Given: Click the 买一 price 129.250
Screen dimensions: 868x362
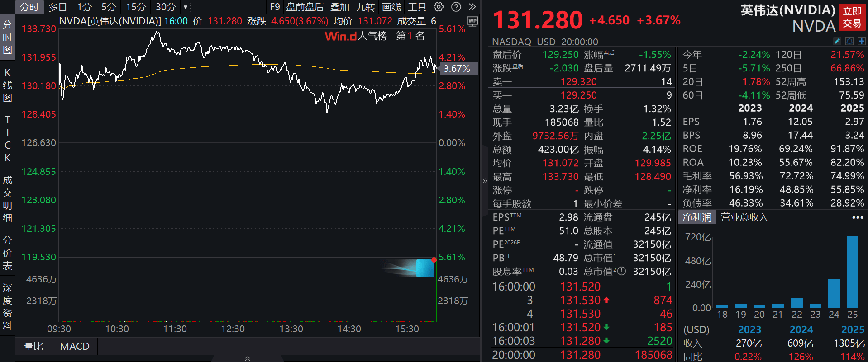Looking at the screenshot, I should pyautogui.click(x=579, y=95).
